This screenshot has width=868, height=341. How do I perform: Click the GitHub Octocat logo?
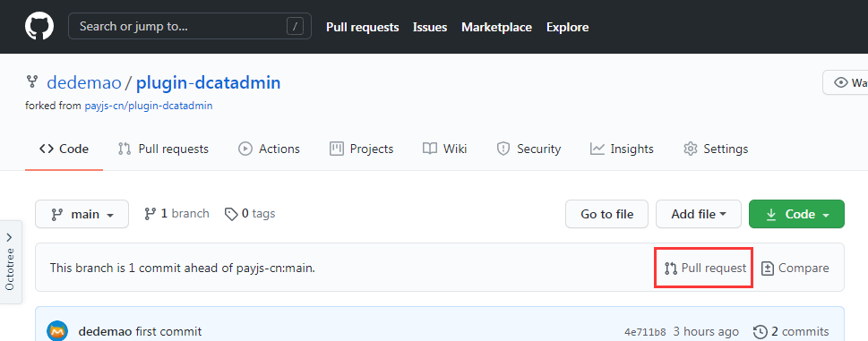pos(39,26)
